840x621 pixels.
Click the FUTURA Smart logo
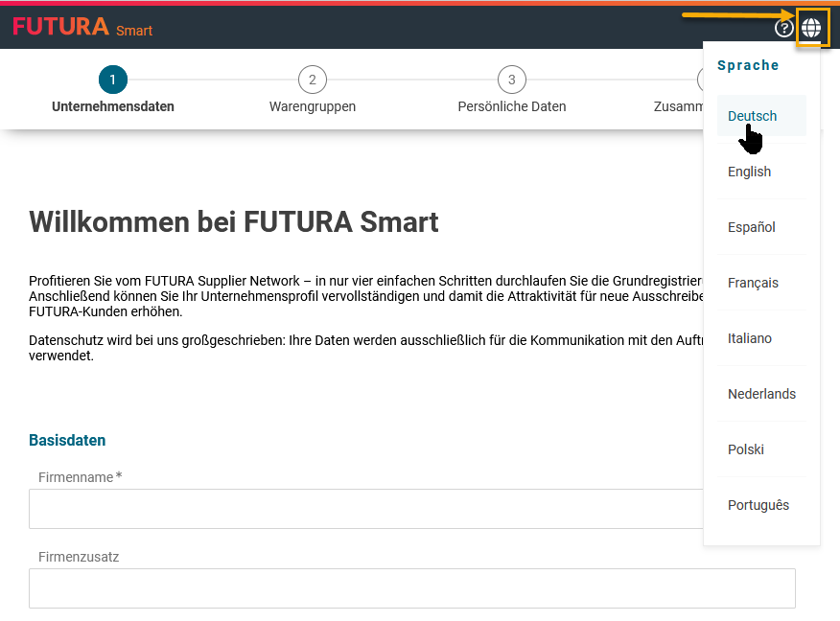coord(82,27)
